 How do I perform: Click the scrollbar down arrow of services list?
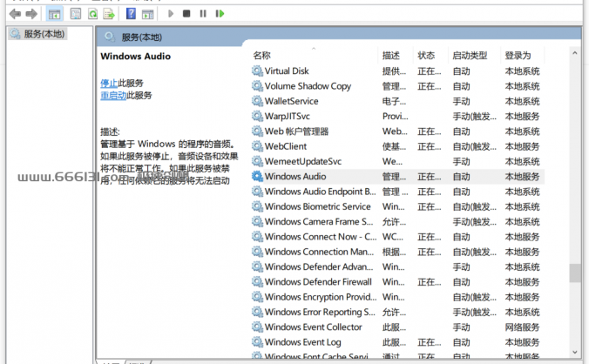(575, 352)
